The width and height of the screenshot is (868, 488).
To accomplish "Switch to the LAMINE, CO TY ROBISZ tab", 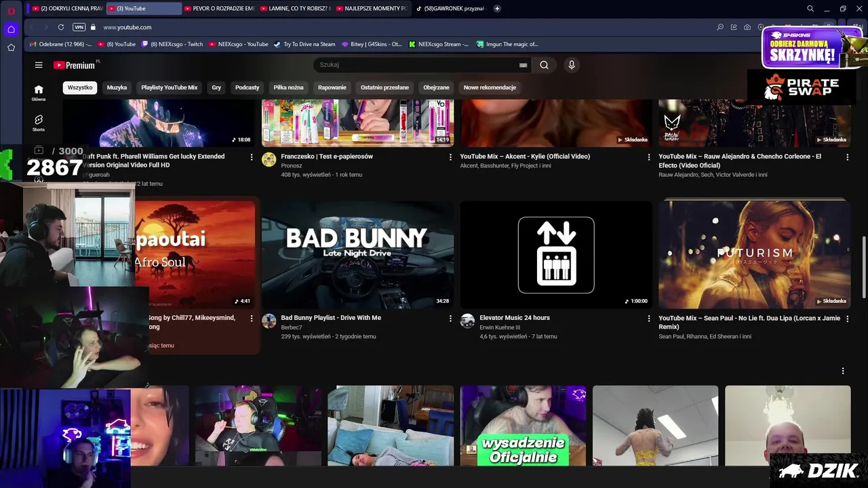I will (x=295, y=9).
